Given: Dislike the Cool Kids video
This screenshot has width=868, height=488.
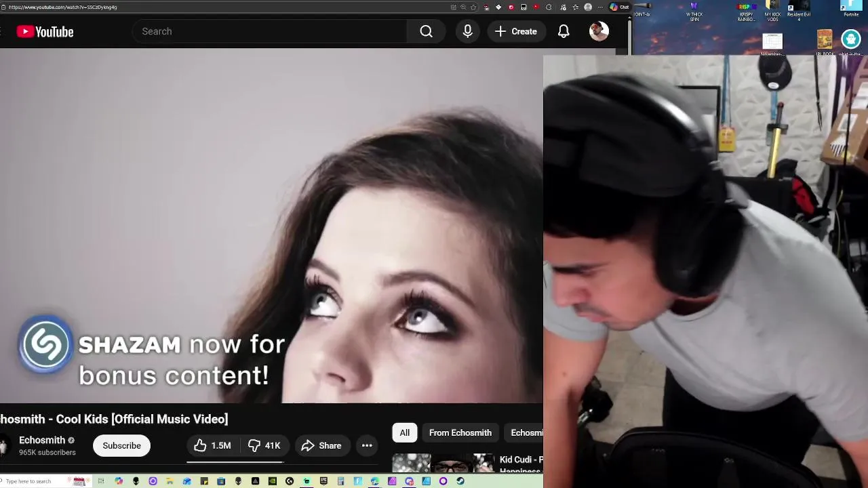Looking at the screenshot, I should (264, 445).
